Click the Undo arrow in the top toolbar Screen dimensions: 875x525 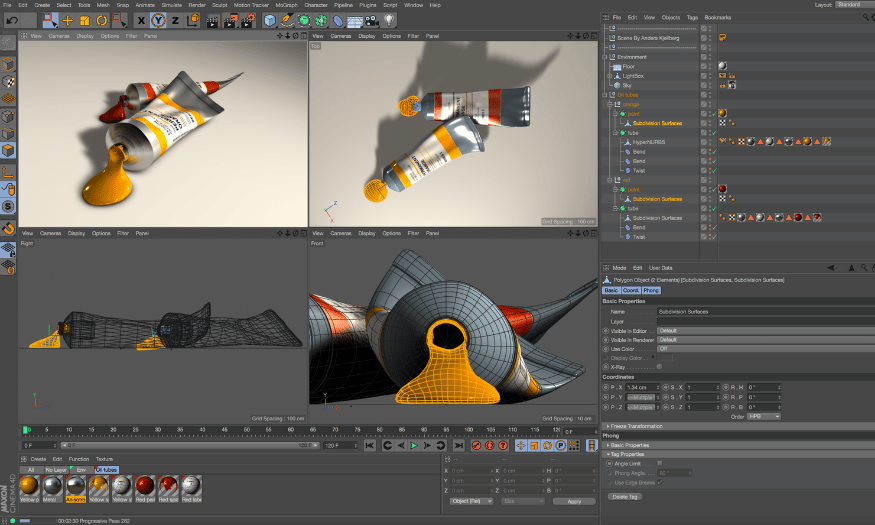(x=12, y=20)
